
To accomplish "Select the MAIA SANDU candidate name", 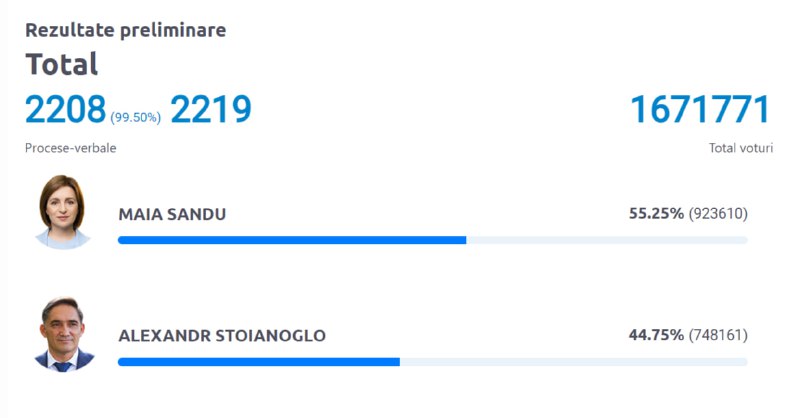I will (172, 214).
